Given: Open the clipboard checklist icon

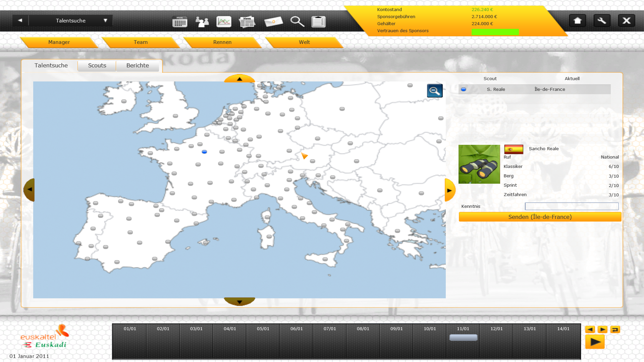Looking at the screenshot, I should pos(318,22).
